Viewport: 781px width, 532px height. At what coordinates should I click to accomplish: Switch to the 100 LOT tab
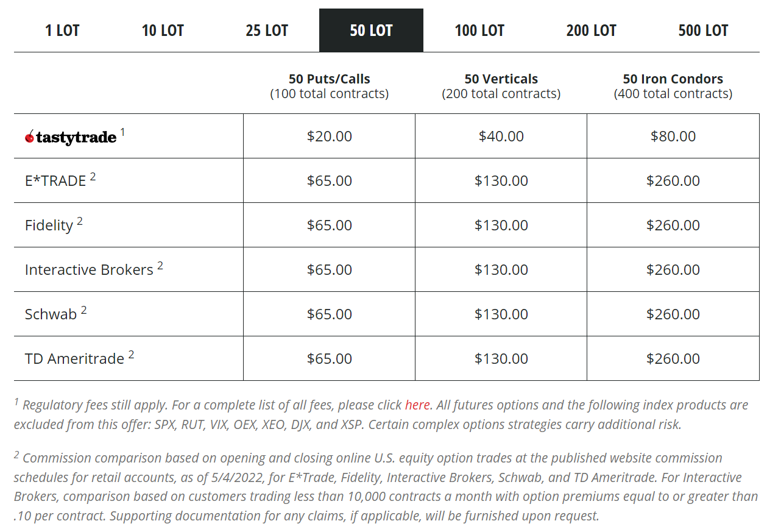(x=479, y=30)
